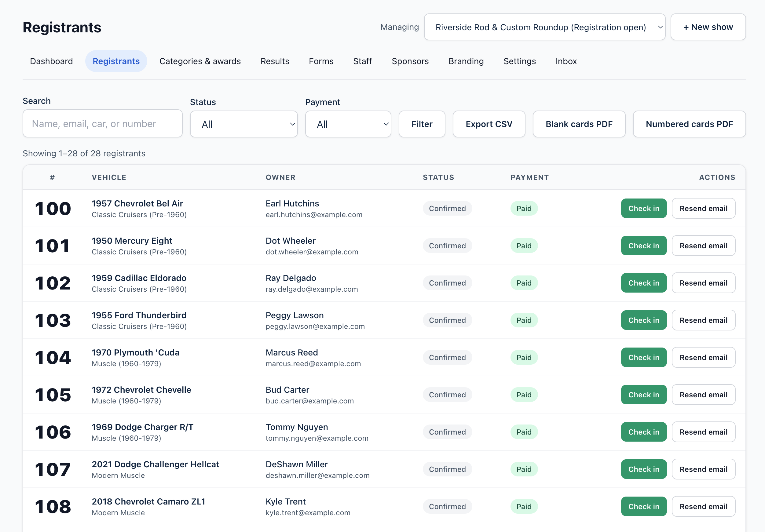The width and height of the screenshot is (765, 532).
Task: Open the Managing show selector dropdown
Action: pos(544,27)
